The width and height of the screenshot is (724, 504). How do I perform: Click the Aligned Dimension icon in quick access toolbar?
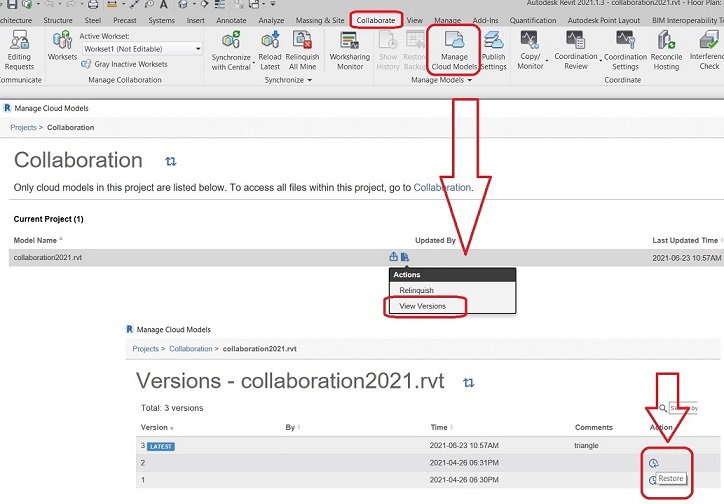click(x=134, y=5)
